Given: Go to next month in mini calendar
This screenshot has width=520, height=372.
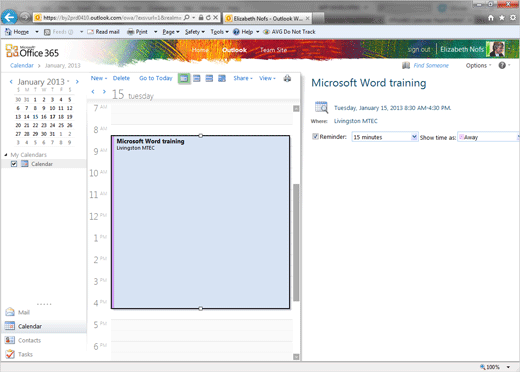Looking at the screenshot, I should 77,82.
